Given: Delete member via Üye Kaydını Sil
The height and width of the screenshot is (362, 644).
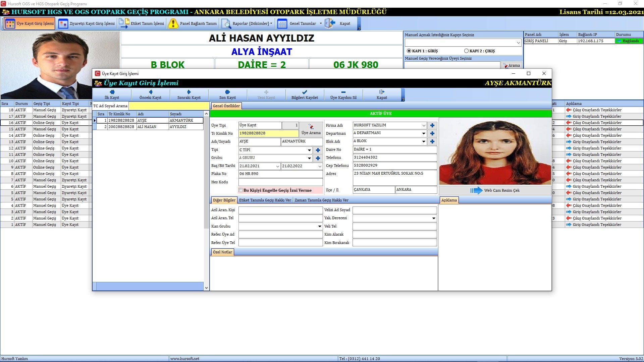Looking at the screenshot, I should 343,94.
